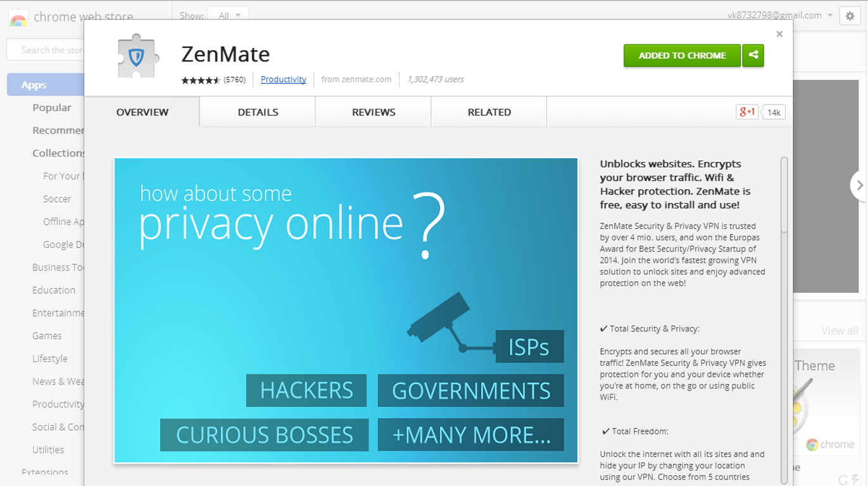Click the 'from zenmate.com' text
This screenshot has height=486, width=868.
[356, 79]
